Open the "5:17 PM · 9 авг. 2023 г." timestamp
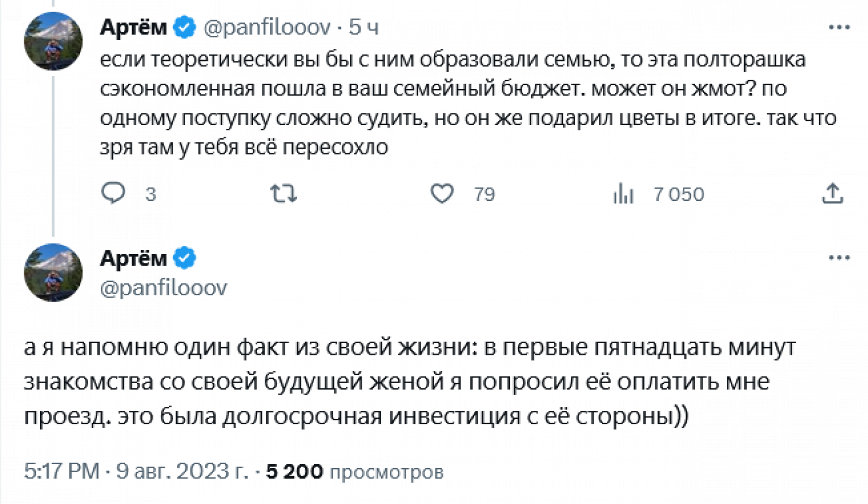 pyautogui.click(x=136, y=472)
